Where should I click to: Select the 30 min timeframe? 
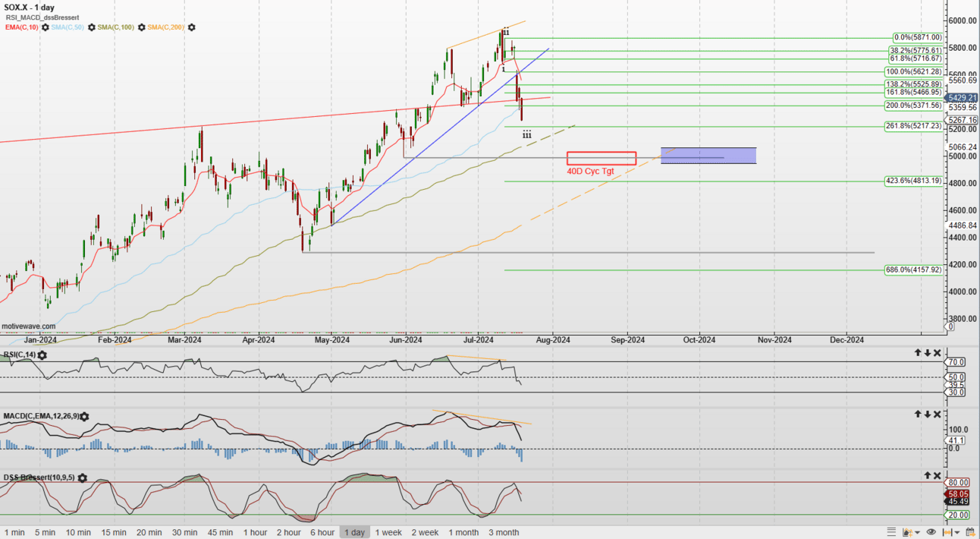click(x=185, y=532)
